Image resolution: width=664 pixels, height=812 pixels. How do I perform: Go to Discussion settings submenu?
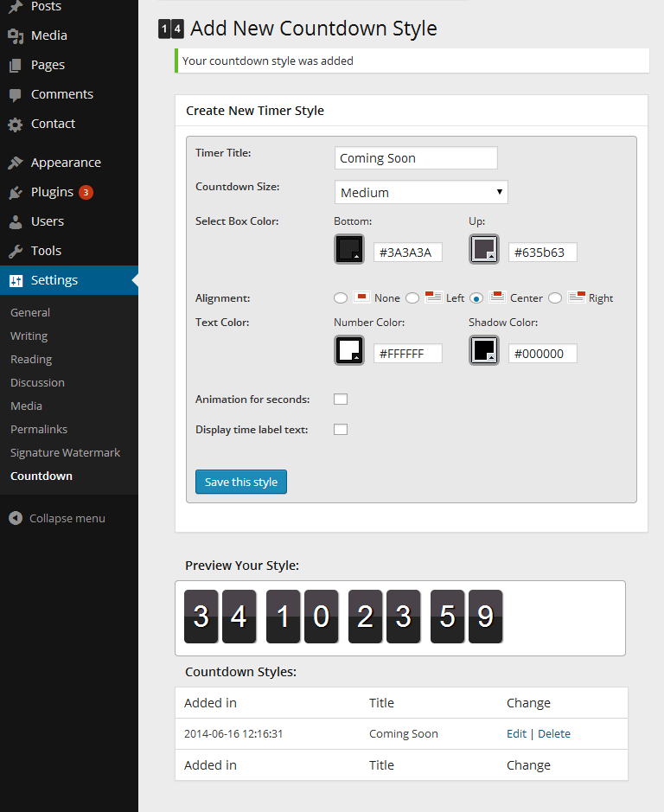click(37, 383)
